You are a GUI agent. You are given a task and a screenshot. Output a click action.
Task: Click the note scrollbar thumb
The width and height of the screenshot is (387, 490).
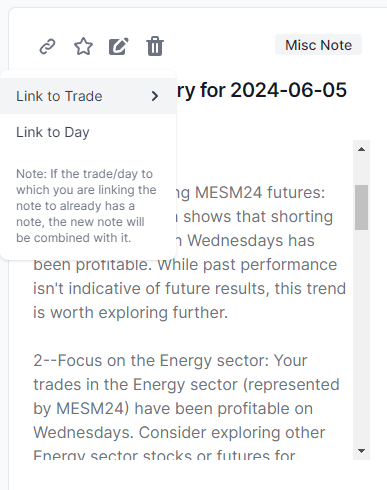(361, 207)
